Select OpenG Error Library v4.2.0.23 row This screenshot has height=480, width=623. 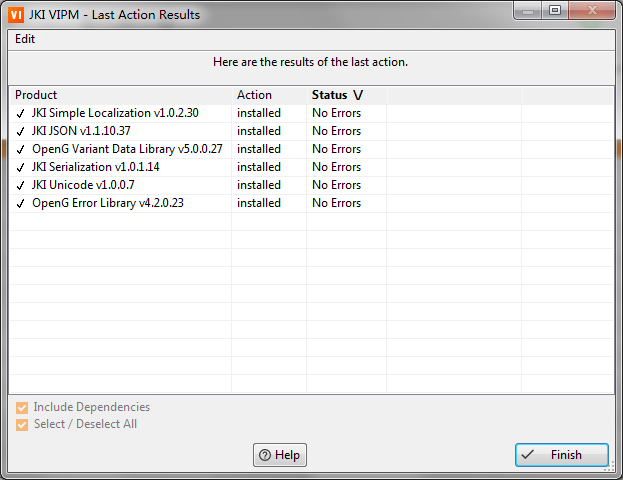[312, 203]
